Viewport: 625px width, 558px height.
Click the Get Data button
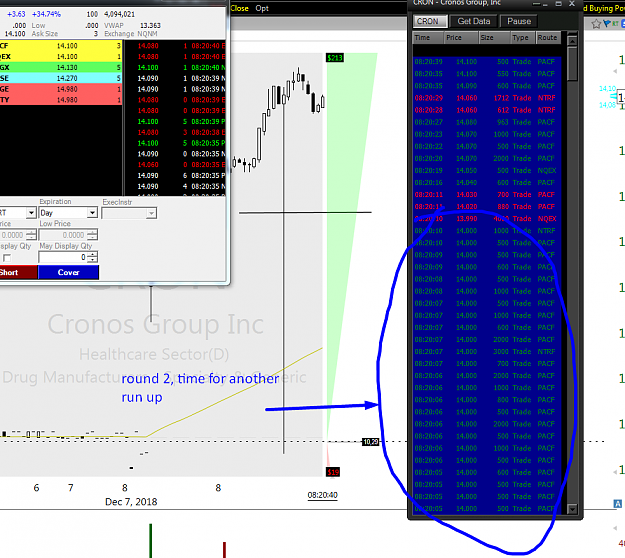474,21
